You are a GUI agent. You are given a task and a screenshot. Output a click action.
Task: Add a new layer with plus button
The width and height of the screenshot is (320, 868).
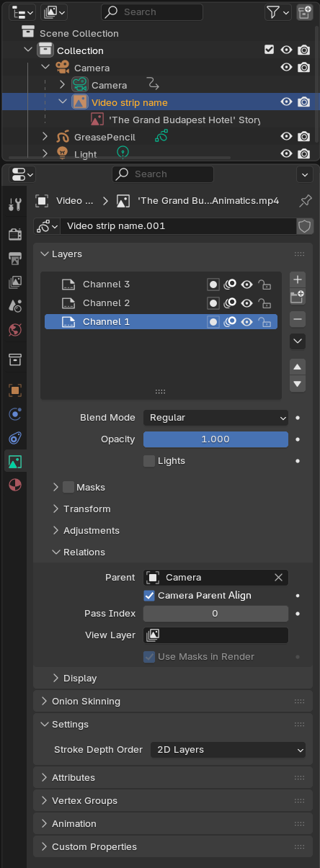(298, 279)
